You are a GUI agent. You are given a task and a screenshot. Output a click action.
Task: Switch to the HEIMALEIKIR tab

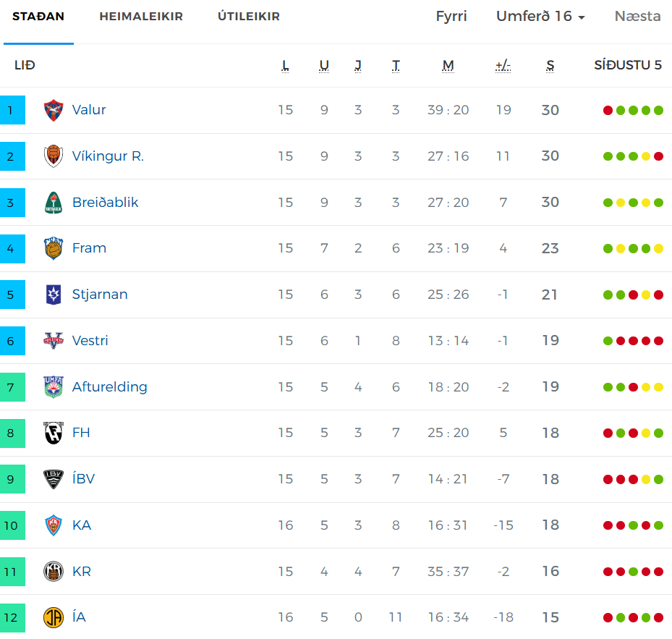[x=141, y=17]
